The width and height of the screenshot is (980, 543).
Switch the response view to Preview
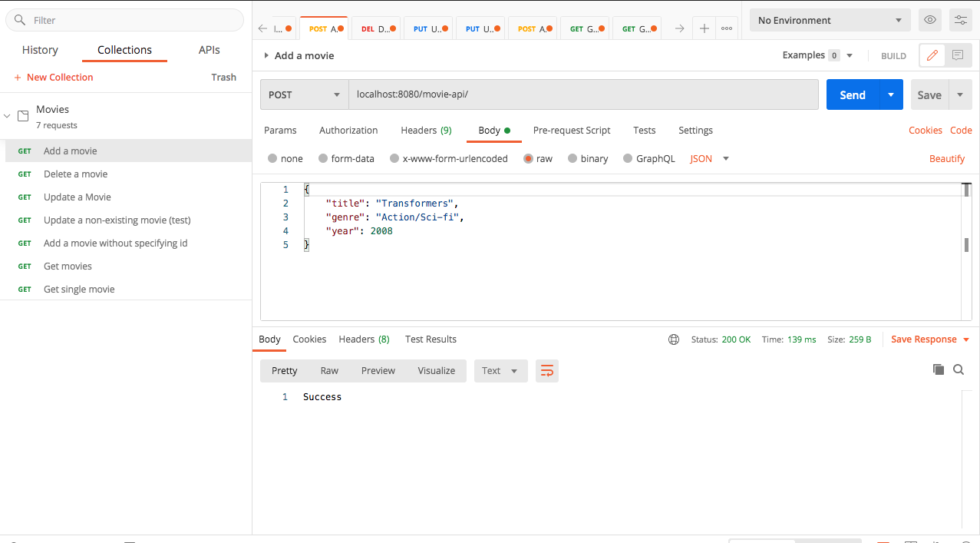pyautogui.click(x=378, y=371)
